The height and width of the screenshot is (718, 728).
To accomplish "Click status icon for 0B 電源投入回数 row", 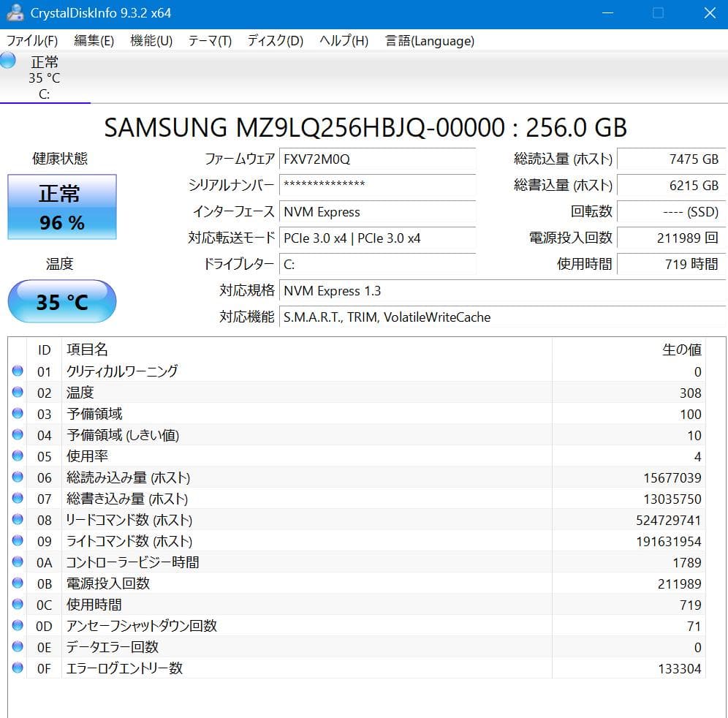I will click(18, 583).
